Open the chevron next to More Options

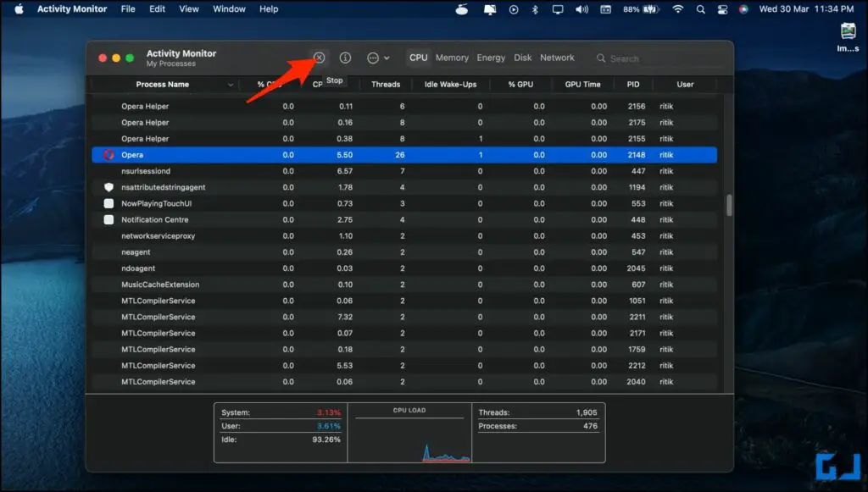tap(388, 58)
